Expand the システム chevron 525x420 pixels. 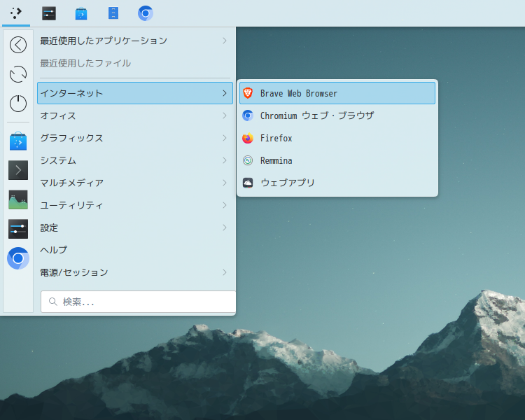click(225, 160)
